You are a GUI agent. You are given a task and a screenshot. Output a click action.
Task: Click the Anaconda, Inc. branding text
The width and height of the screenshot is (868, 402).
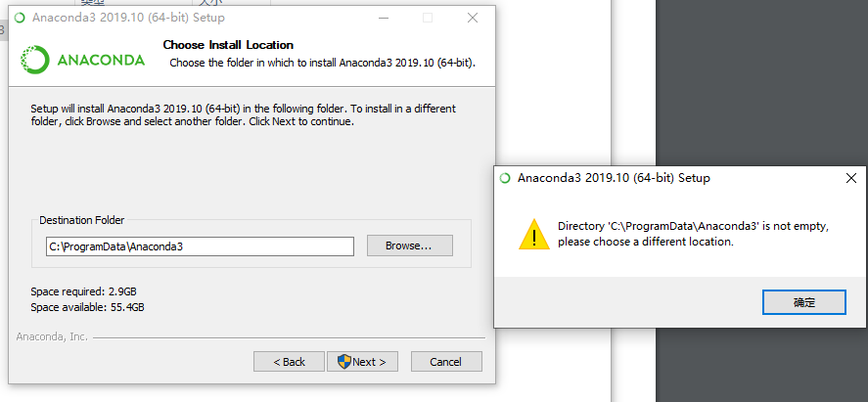52,336
